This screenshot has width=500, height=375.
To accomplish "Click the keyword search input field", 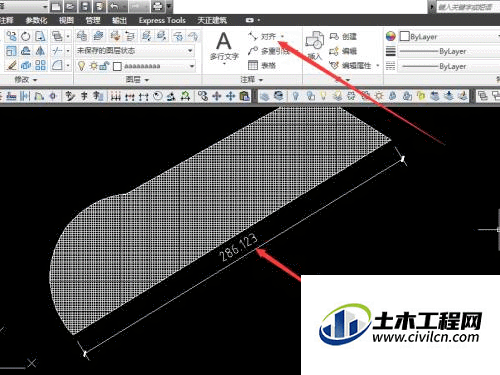I will [x=468, y=7].
